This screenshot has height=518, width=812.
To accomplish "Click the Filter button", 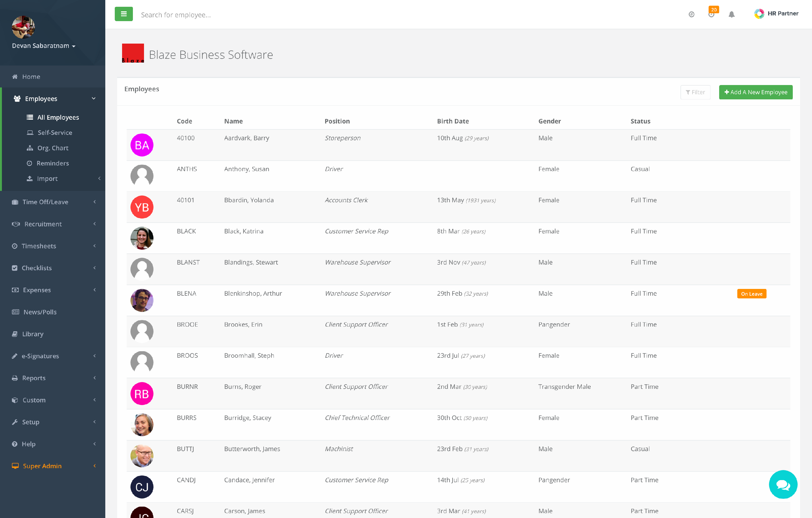I will [695, 92].
